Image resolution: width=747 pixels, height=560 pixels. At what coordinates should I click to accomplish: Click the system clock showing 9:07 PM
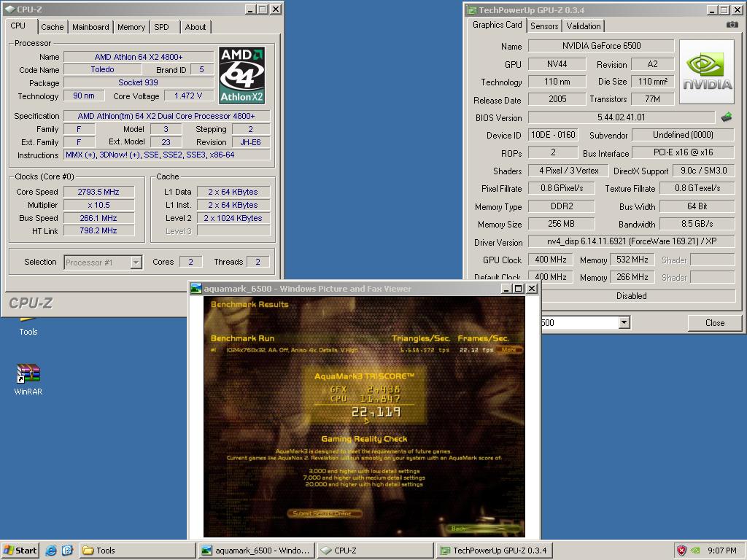tap(722, 551)
